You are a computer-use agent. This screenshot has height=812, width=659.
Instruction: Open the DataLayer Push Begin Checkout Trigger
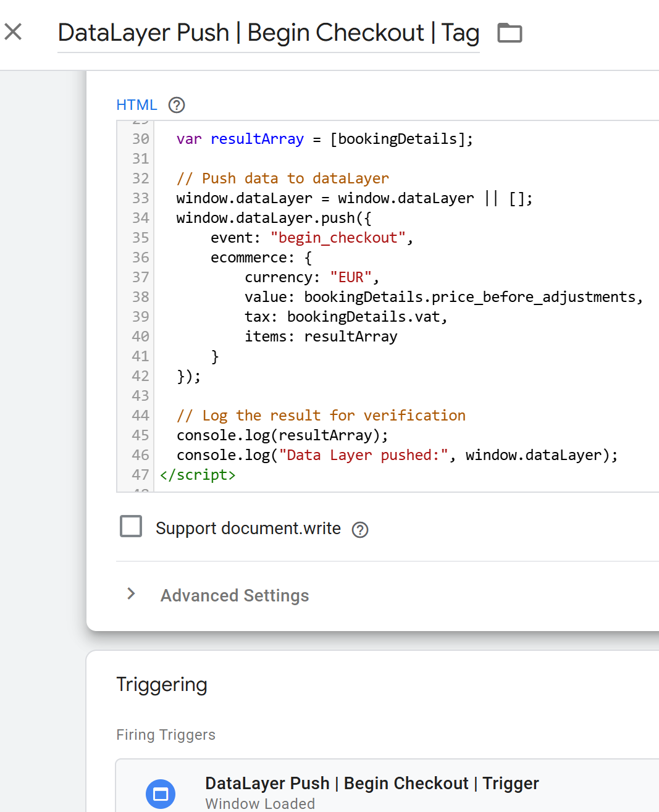click(x=371, y=783)
